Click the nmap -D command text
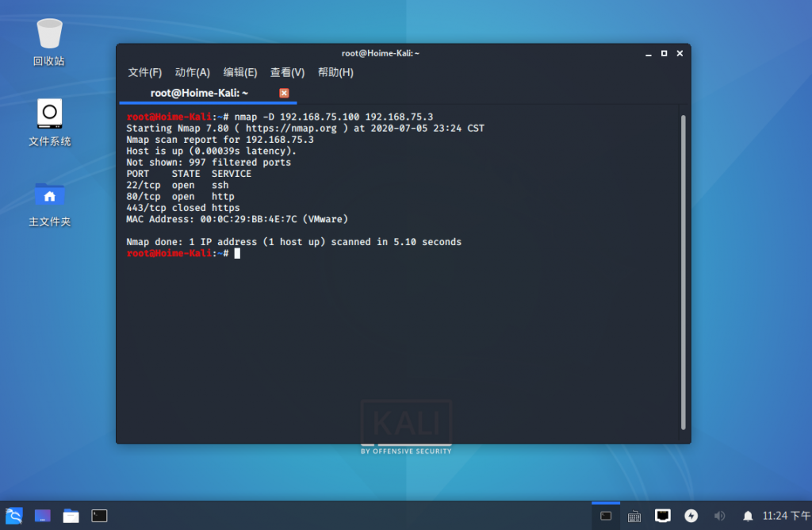This screenshot has height=530, width=812. [x=334, y=117]
